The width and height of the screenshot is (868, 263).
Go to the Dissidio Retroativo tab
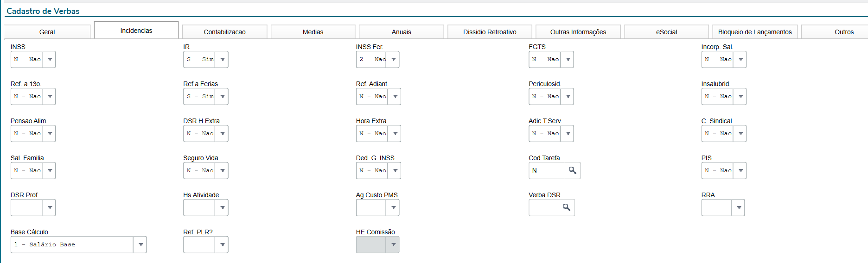490,32
